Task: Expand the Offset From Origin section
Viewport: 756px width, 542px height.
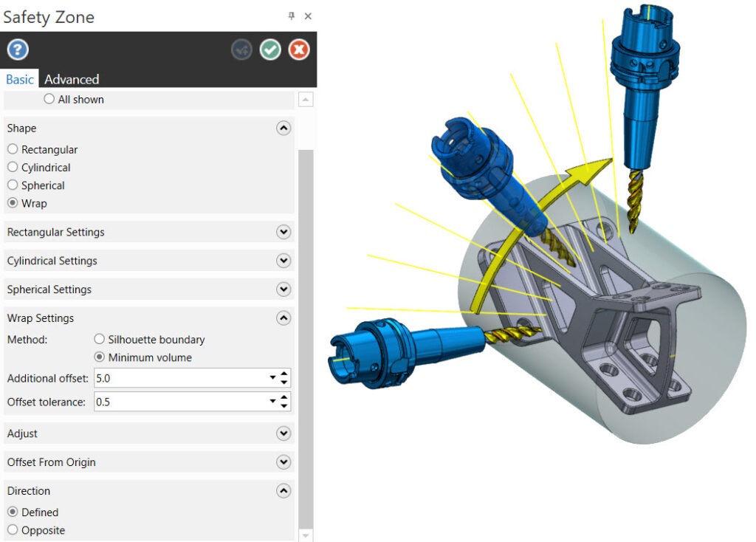Action: [x=283, y=462]
